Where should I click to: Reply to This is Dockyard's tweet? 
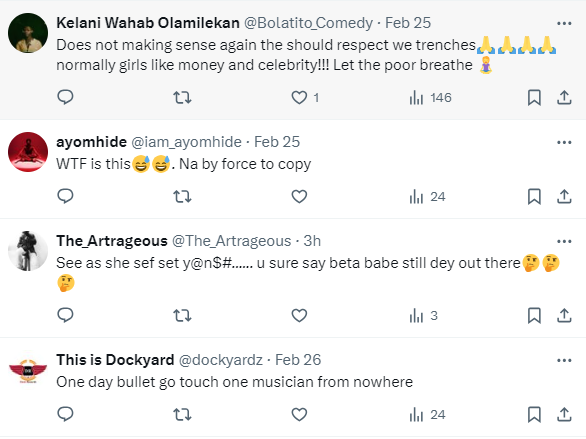point(65,415)
